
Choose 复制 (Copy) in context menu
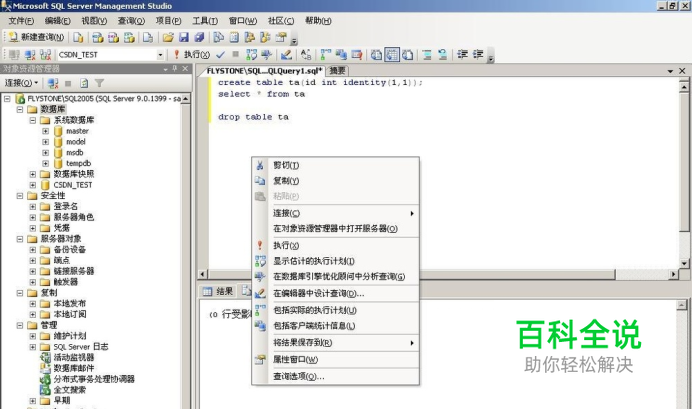(335, 181)
